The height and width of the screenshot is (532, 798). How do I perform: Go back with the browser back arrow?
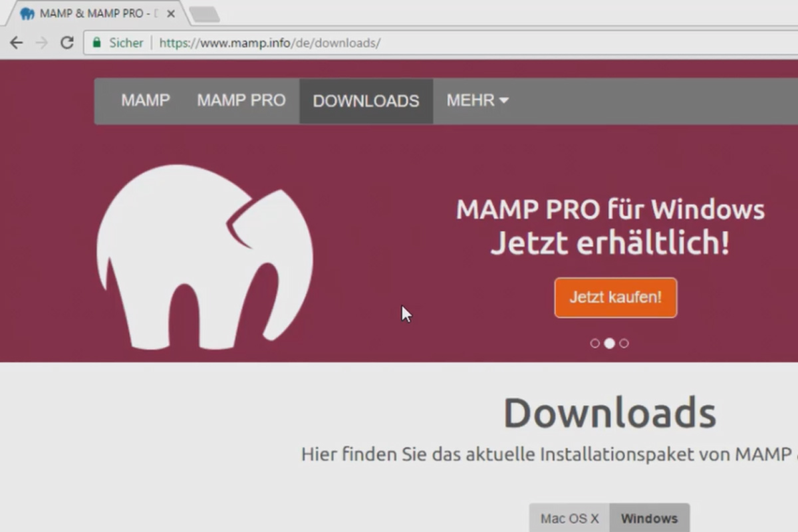coord(16,43)
